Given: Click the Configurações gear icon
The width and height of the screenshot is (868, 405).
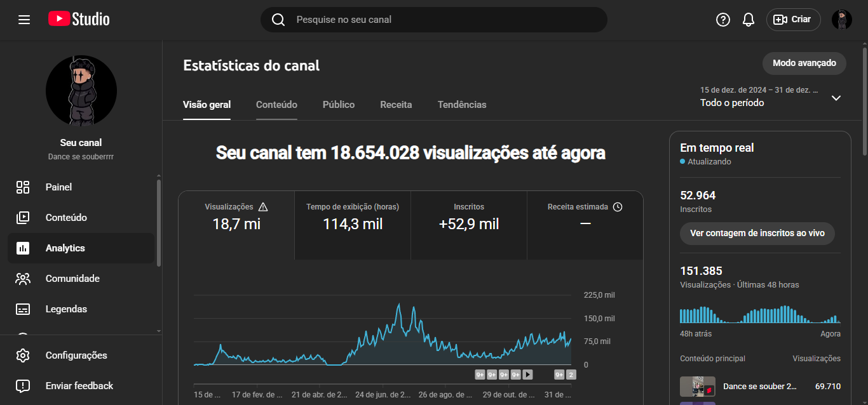Looking at the screenshot, I should click(x=23, y=355).
